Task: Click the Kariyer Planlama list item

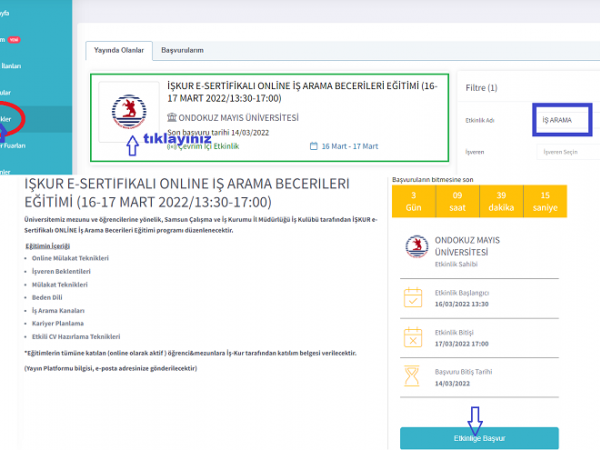Action: click(x=58, y=323)
